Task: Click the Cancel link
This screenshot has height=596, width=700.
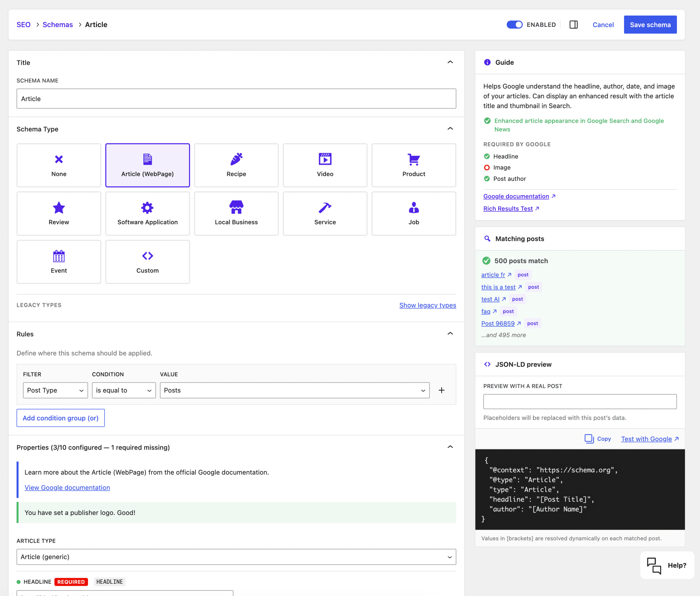Action: tap(603, 25)
